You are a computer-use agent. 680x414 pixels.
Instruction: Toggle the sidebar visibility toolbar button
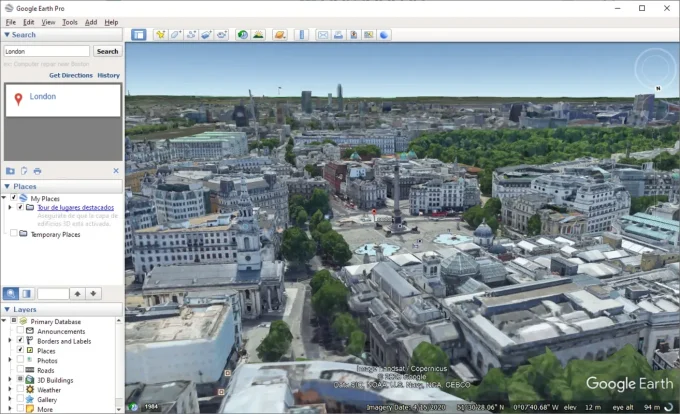point(138,35)
